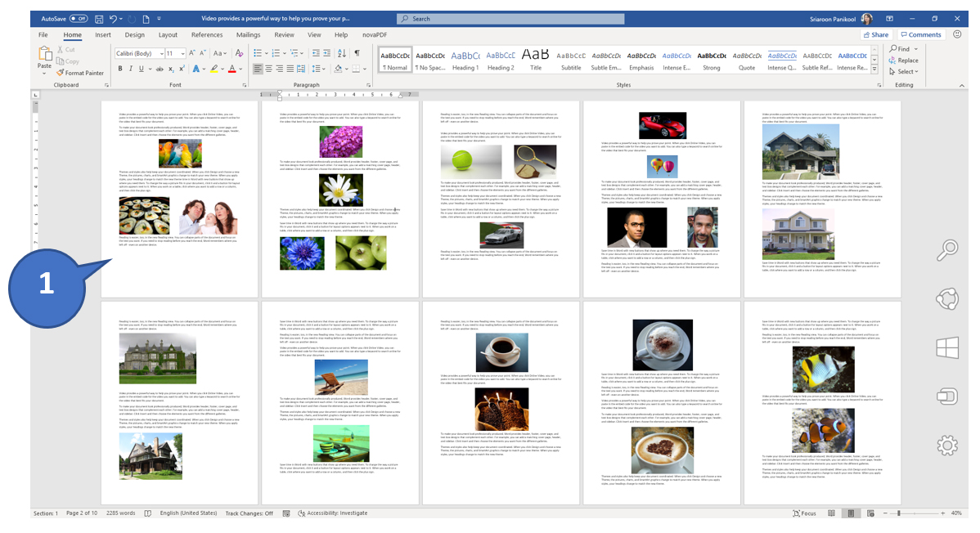Justify the paragraph text
Image resolution: width=980 pixels, height=533 pixels.
click(290, 69)
